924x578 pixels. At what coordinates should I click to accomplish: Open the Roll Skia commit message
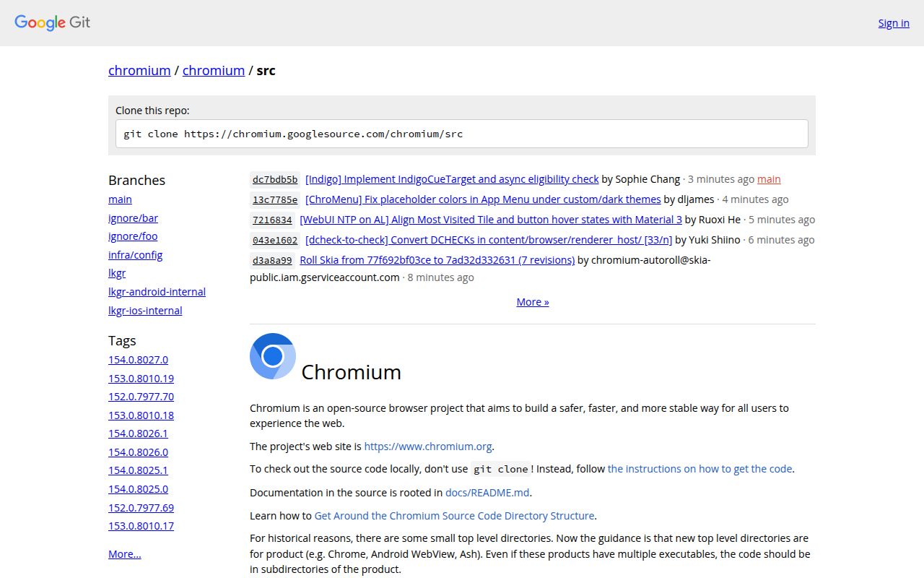(437, 260)
